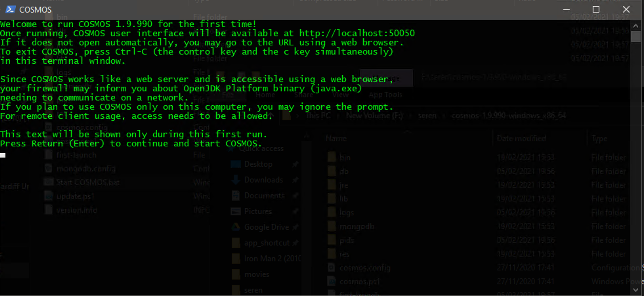Click the pin icon next to Google Drive
The width and height of the screenshot is (644, 296).
295,227
